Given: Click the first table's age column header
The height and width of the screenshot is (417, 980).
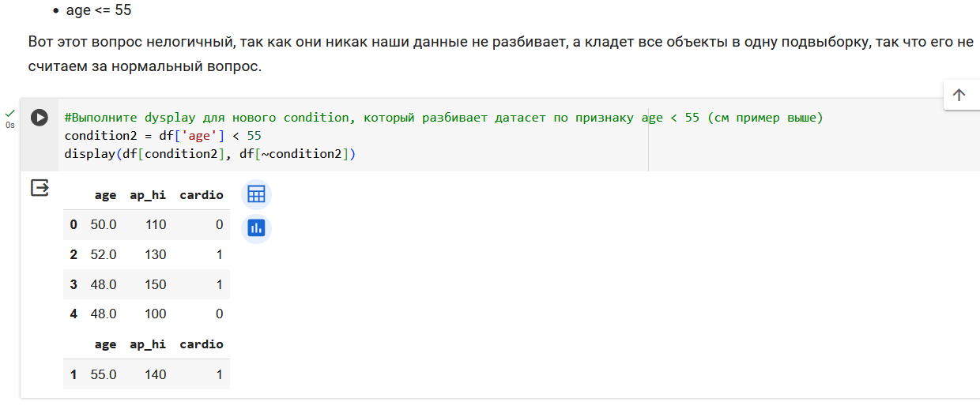Looking at the screenshot, I should click(x=104, y=194).
